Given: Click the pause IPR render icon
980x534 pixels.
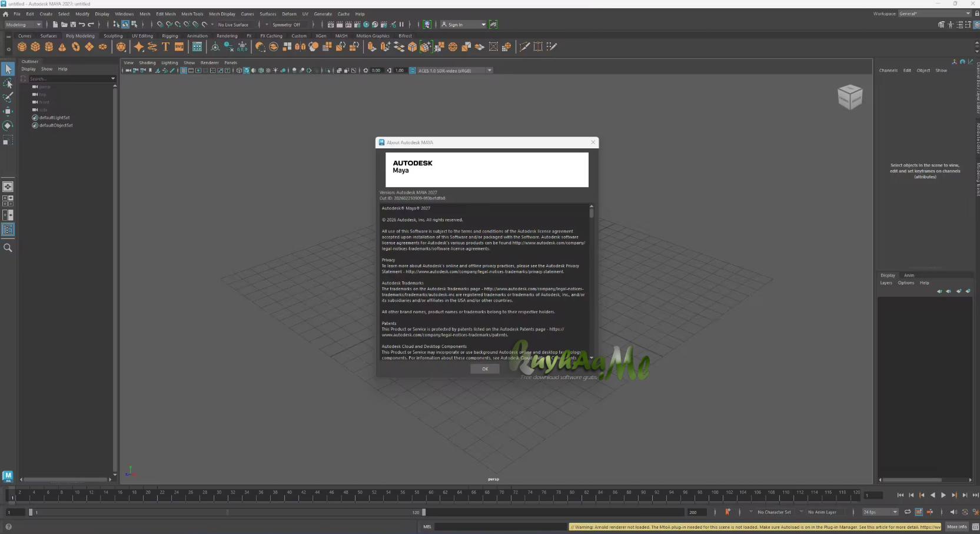Looking at the screenshot, I should point(401,25).
